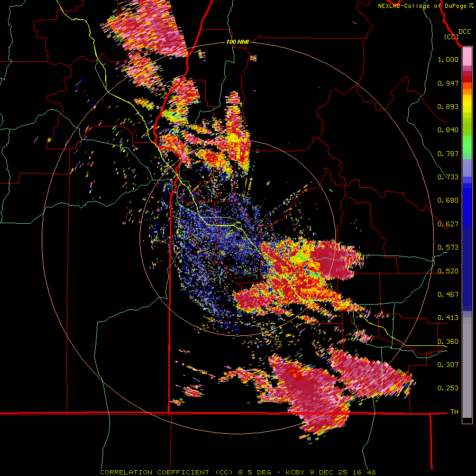Image resolution: width=476 pixels, height=476 pixels.
Task: Click the 100 NMI range ring label
Action: 237,42
